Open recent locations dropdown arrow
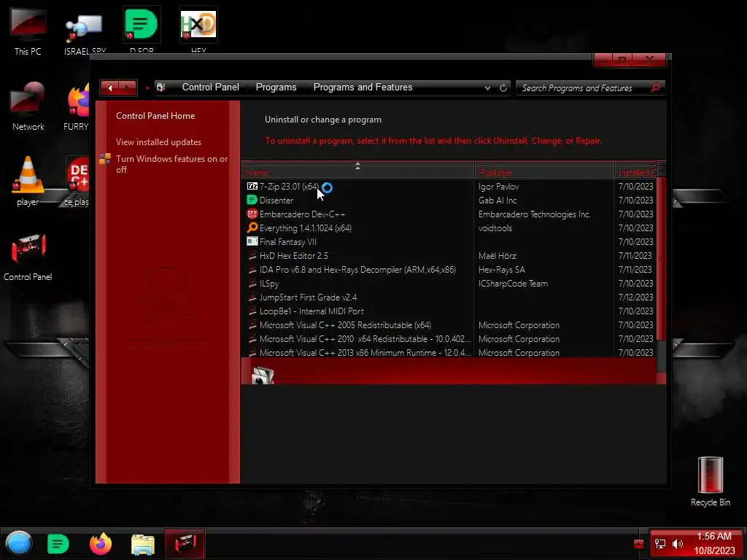 click(147, 88)
